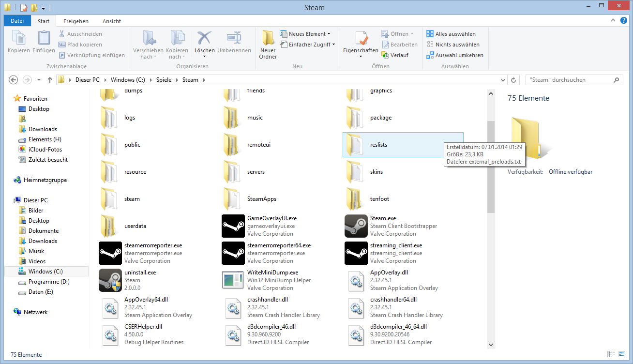
Task: Click the Umbenennen icon
Action: pyautogui.click(x=234, y=38)
